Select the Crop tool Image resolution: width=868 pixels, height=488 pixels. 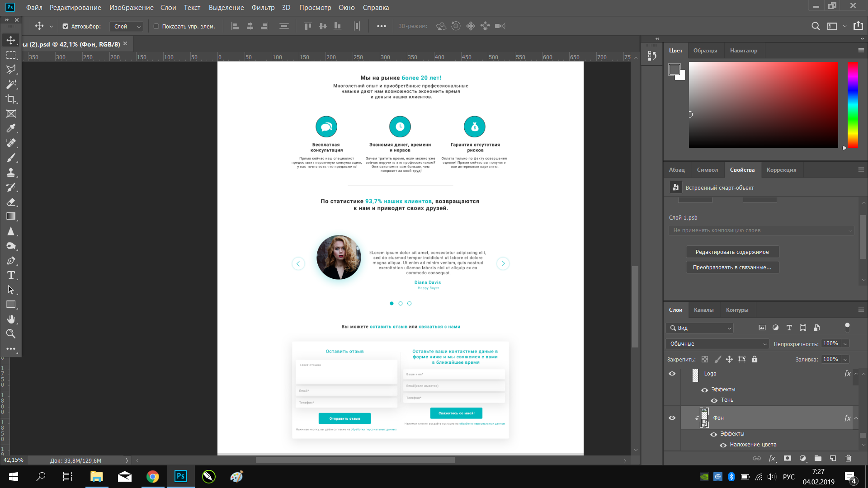11,99
